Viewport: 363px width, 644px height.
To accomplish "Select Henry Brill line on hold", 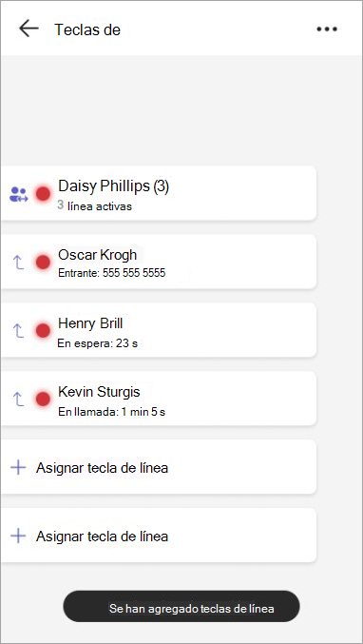I will [x=159, y=330].
